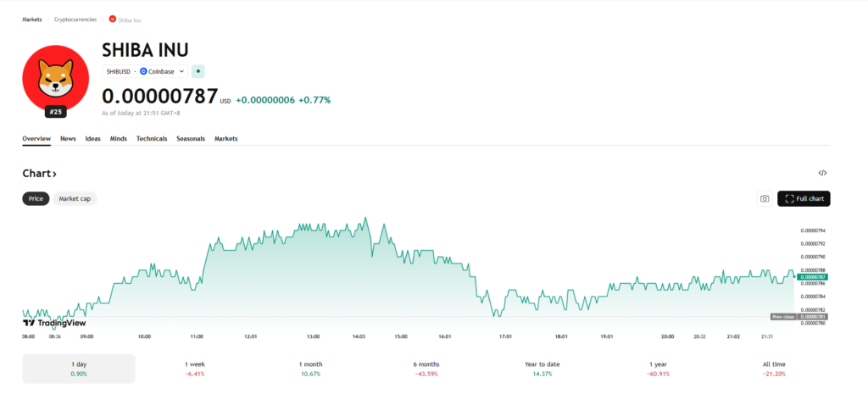The width and height of the screenshot is (868, 394).
Task: Select the 1 day time range
Action: pyautogui.click(x=79, y=369)
